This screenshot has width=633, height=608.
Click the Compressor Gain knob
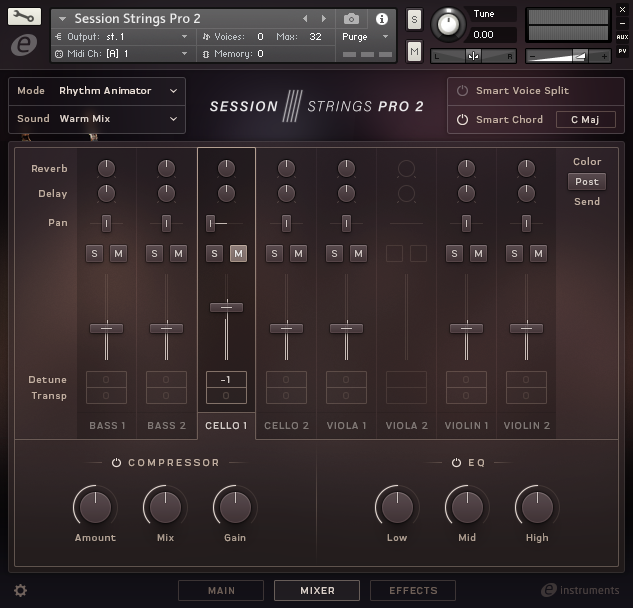pyautogui.click(x=235, y=507)
